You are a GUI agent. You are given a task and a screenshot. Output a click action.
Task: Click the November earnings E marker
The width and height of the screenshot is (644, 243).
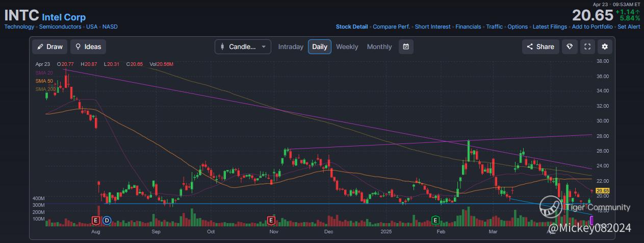271,221
